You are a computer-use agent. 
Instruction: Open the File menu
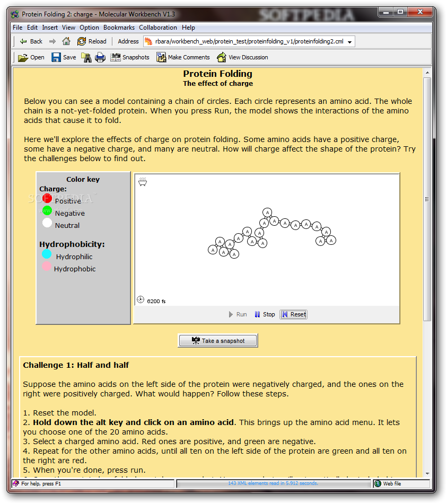pos(17,28)
